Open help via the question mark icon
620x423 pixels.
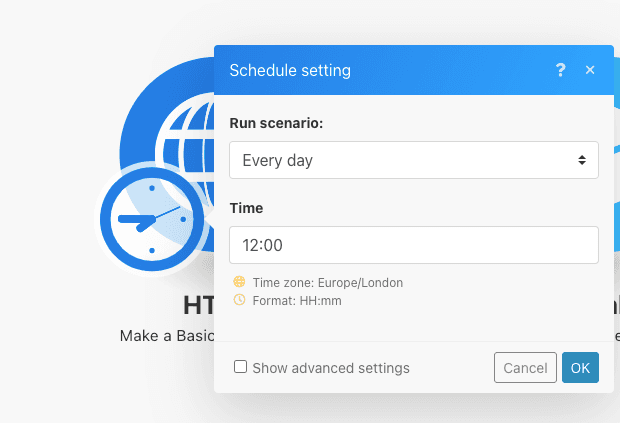point(561,70)
